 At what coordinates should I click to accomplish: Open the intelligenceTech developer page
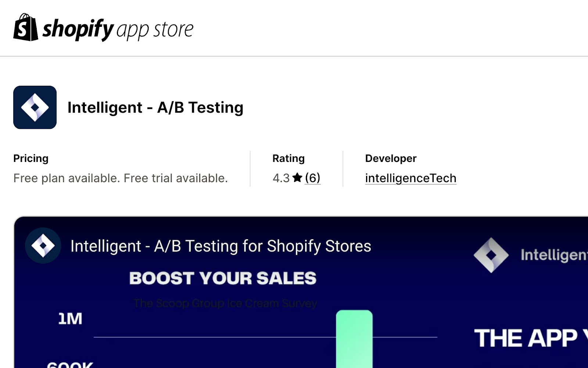coord(411,178)
